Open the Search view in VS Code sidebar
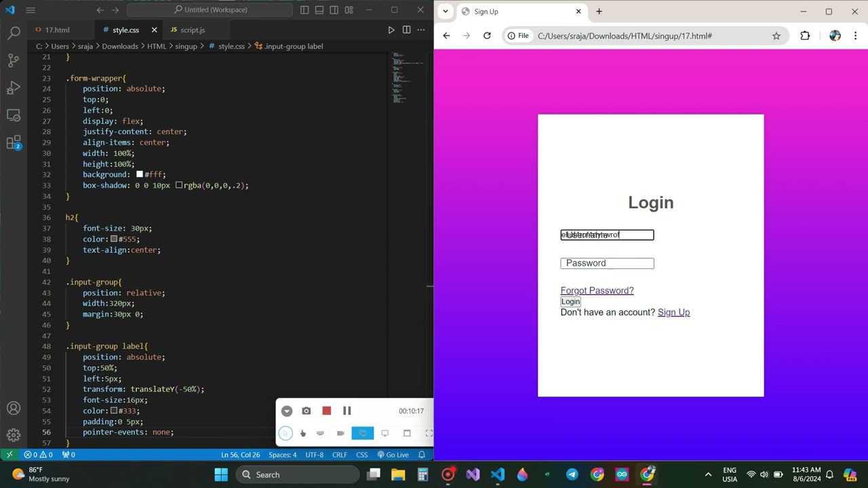The image size is (868, 488). [14, 32]
